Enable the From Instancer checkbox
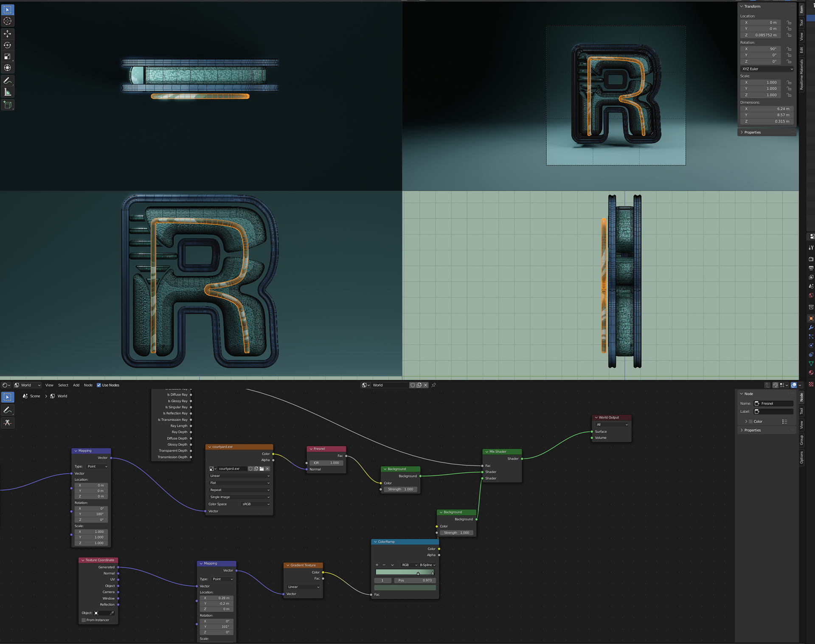Screen dimensions: 815x644 click(x=84, y=620)
